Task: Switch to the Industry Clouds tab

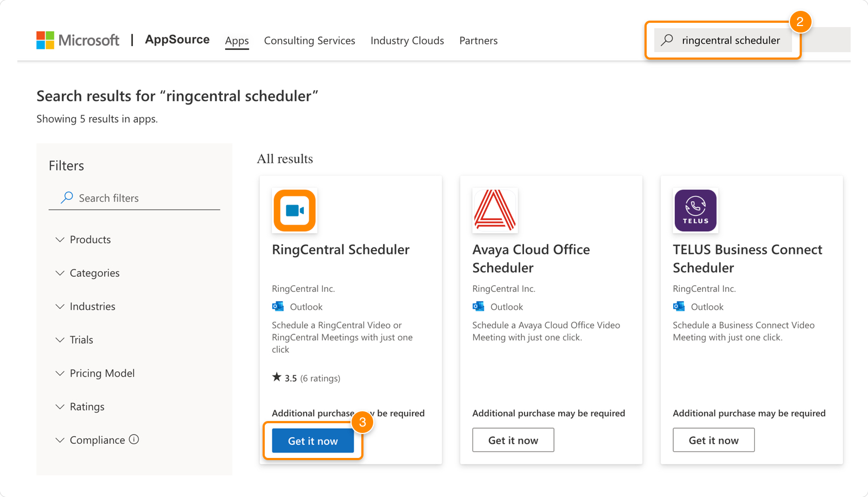Action: [x=407, y=41]
